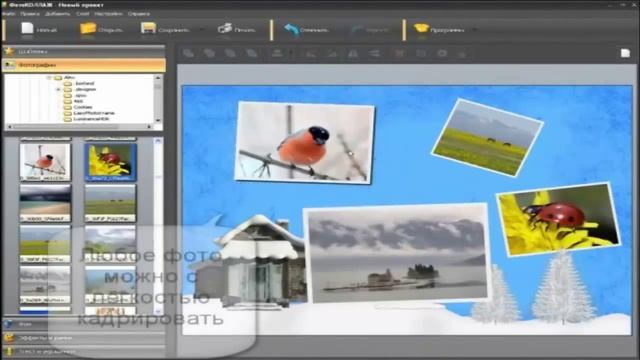Image resolution: width=640 pixels, height=360 pixels.
Task: Click the blue Undo arrow icon
Action: click(x=291, y=29)
